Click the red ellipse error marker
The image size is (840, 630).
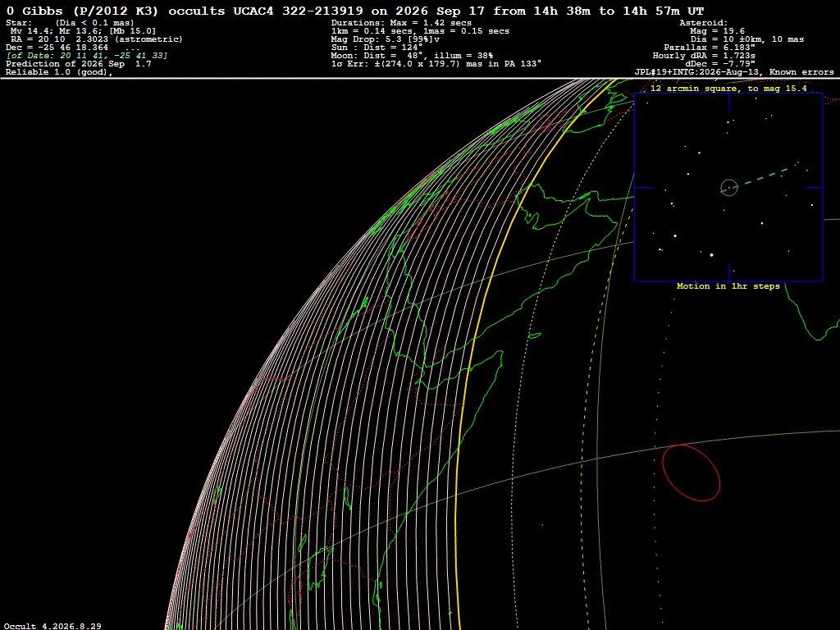click(691, 473)
